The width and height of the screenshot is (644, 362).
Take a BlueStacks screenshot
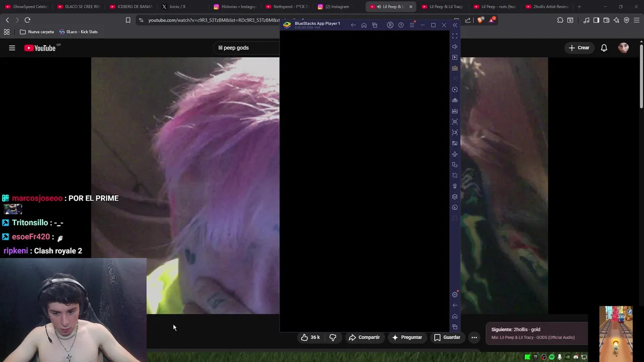click(x=455, y=122)
